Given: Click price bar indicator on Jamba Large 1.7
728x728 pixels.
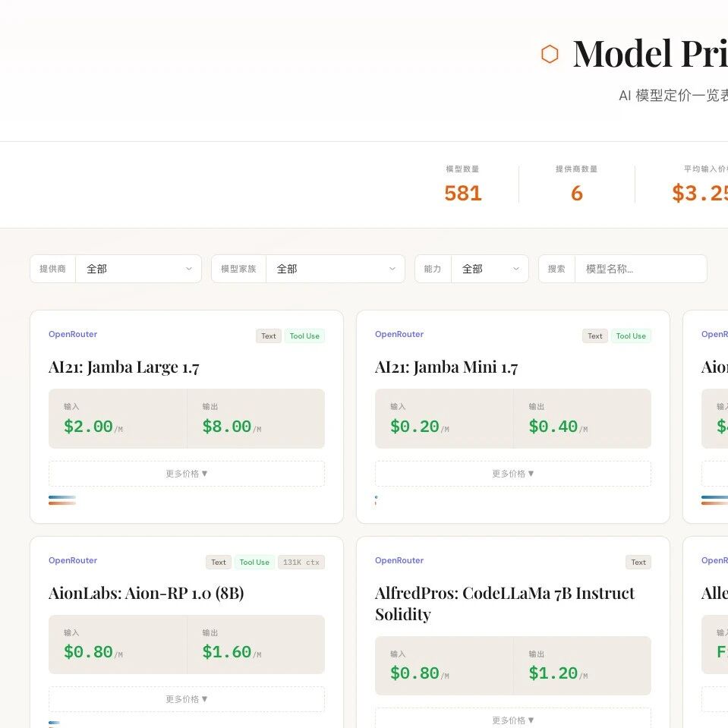Looking at the screenshot, I should [62, 500].
